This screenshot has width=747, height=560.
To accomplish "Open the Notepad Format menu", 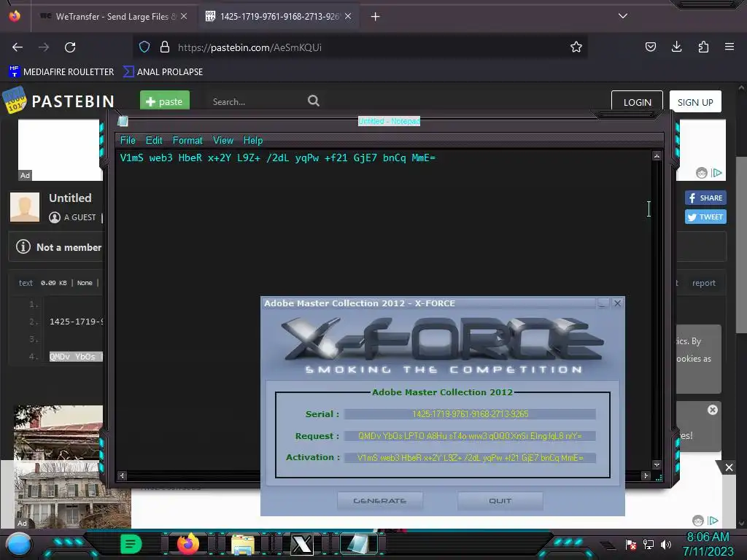I will click(187, 141).
